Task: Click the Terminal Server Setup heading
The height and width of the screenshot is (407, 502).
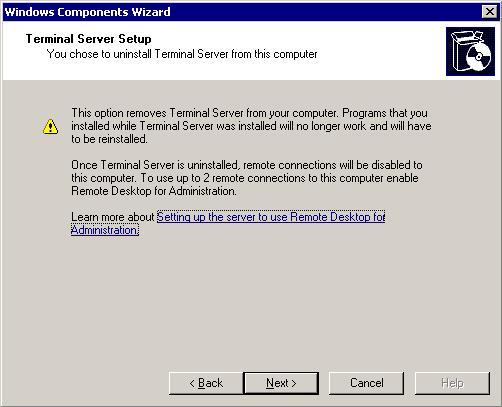Action: [x=88, y=39]
